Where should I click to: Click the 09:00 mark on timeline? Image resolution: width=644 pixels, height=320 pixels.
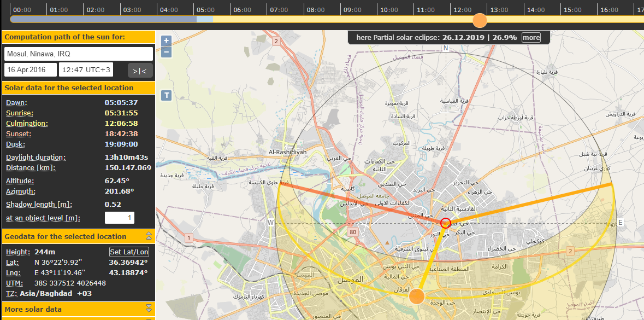pos(353,10)
